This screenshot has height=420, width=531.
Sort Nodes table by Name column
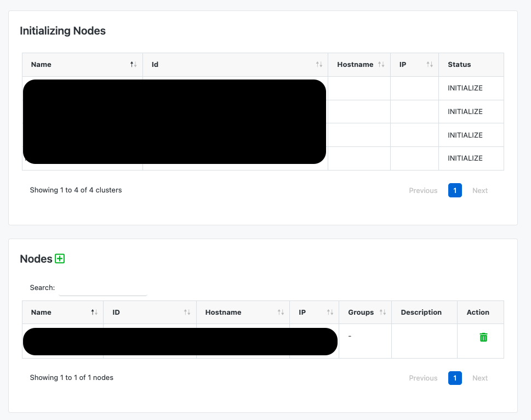(62, 313)
